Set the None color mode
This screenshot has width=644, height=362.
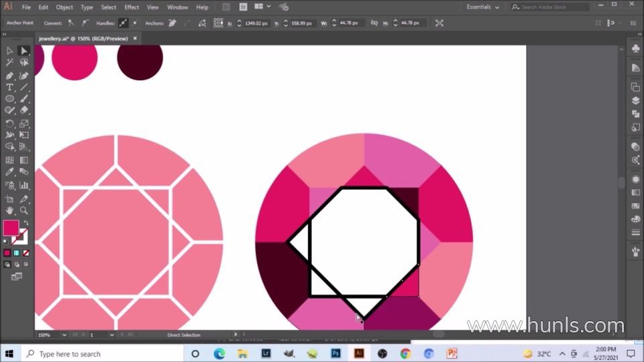(26, 253)
